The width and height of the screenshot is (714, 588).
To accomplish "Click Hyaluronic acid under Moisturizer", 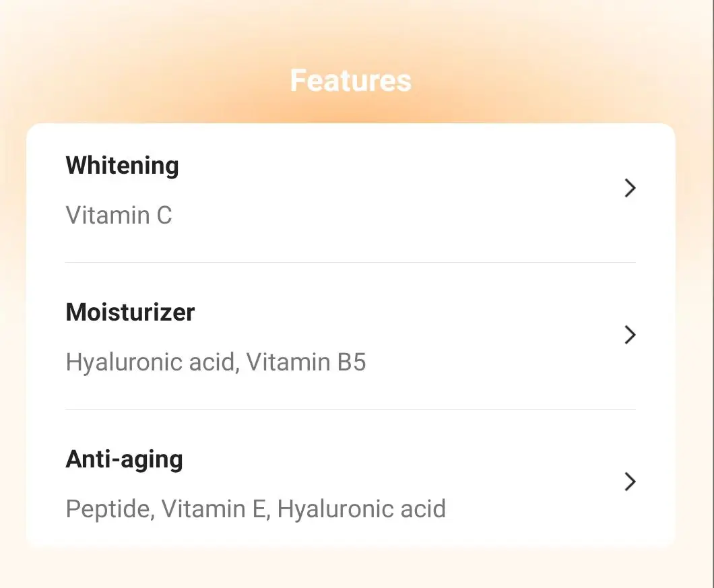I will [x=151, y=362].
